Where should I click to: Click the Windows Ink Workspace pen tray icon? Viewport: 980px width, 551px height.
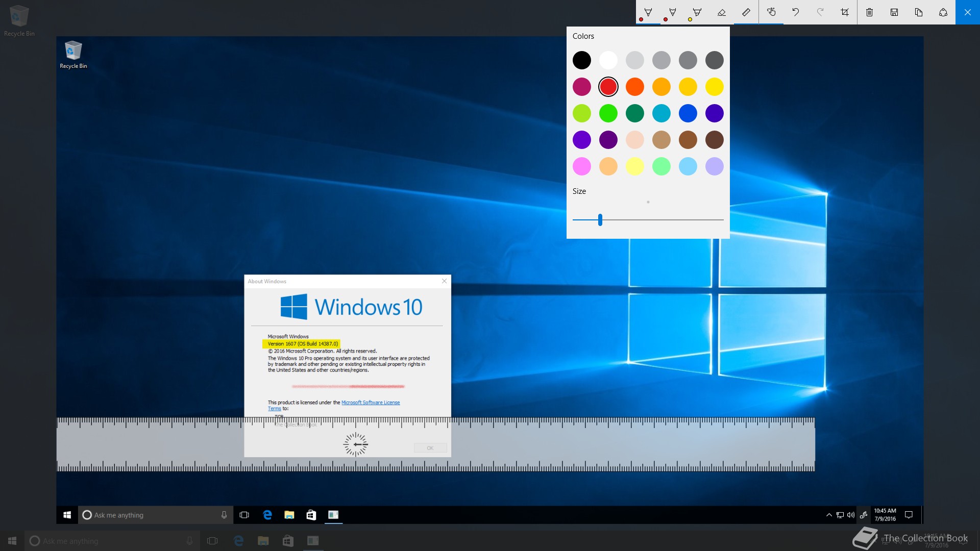[864, 515]
